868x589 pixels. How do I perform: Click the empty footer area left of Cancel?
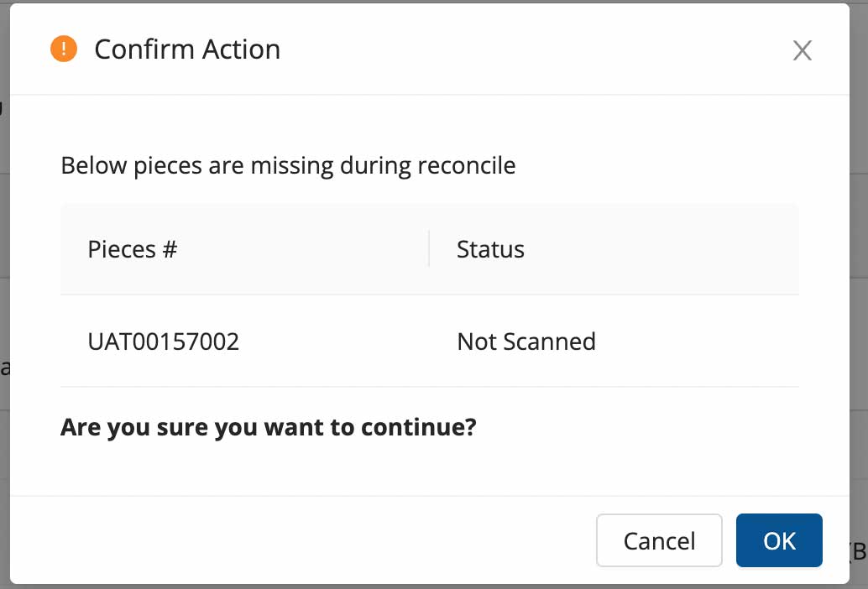click(x=299, y=540)
